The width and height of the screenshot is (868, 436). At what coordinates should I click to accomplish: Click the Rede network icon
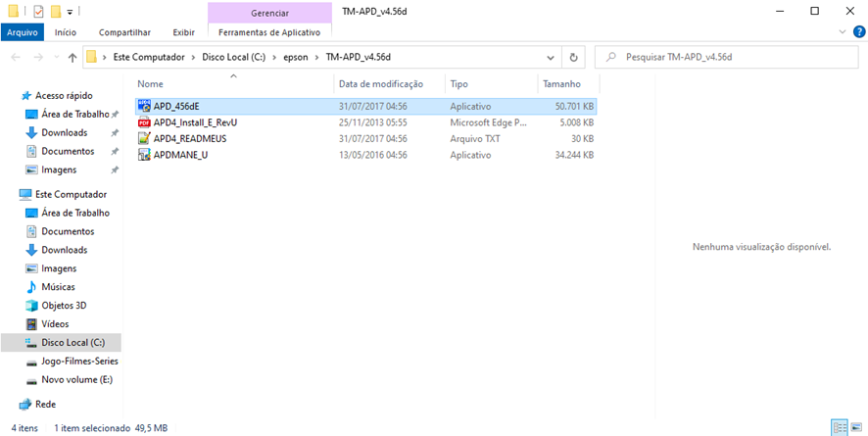(x=24, y=405)
